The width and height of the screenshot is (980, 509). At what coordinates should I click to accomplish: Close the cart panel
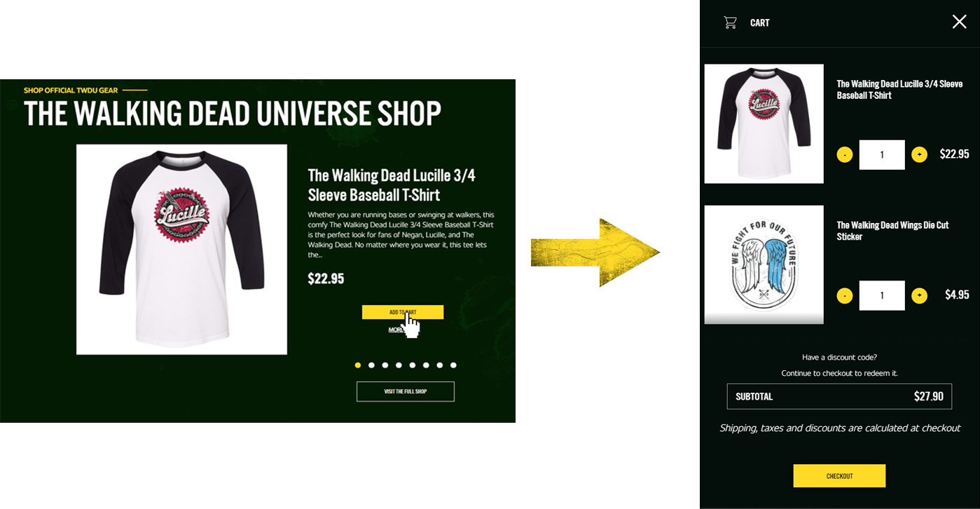tap(959, 22)
